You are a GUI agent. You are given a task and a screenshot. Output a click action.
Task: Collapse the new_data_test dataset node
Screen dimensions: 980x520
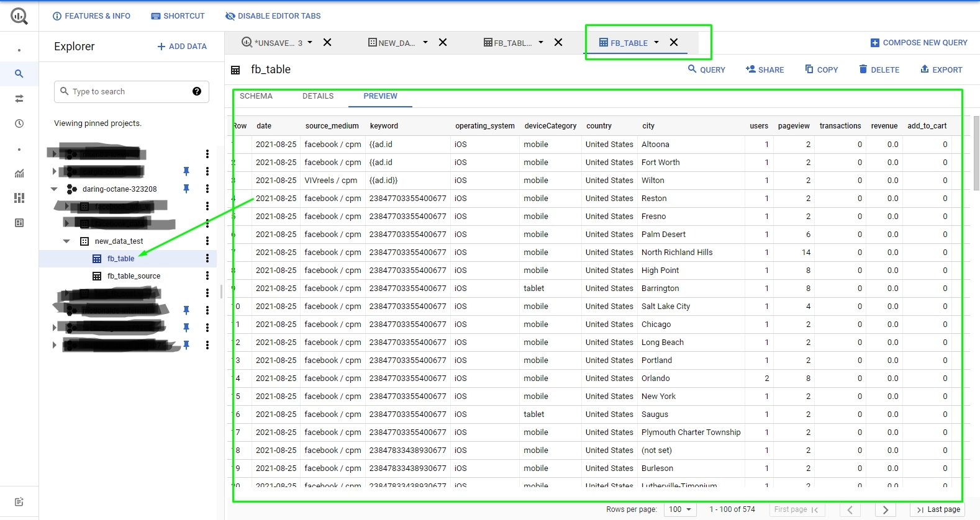point(66,241)
